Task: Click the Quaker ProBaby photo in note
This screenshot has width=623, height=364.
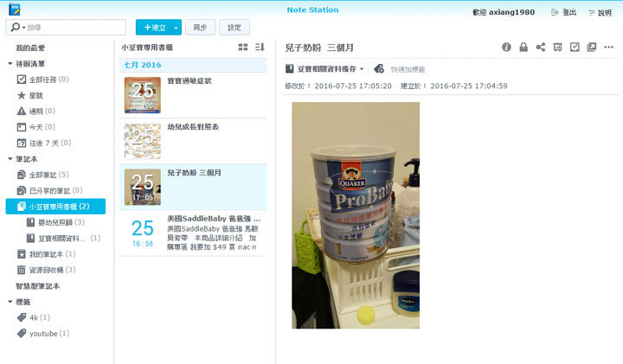Action: point(356,215)
